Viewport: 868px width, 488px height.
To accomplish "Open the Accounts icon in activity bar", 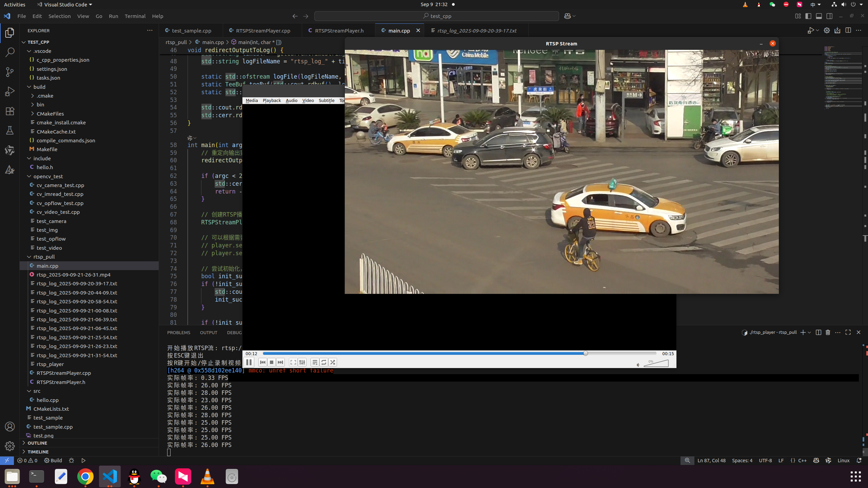I will click(x=10, y=427).
